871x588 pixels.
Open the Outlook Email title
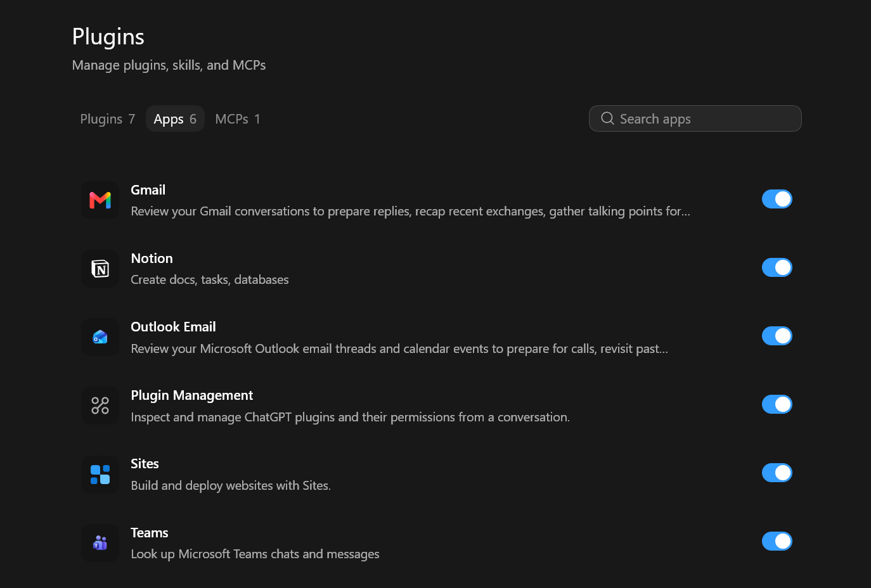click(x=174, y=327)
